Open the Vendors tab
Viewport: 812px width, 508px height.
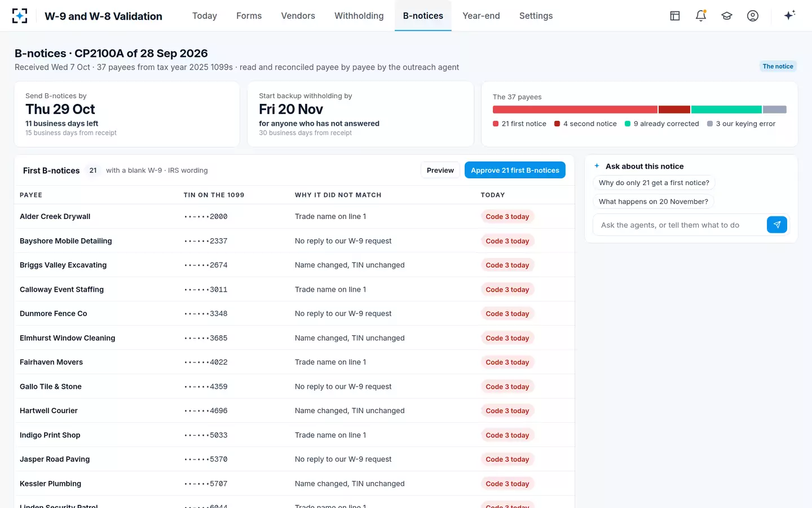coord(298,16)
